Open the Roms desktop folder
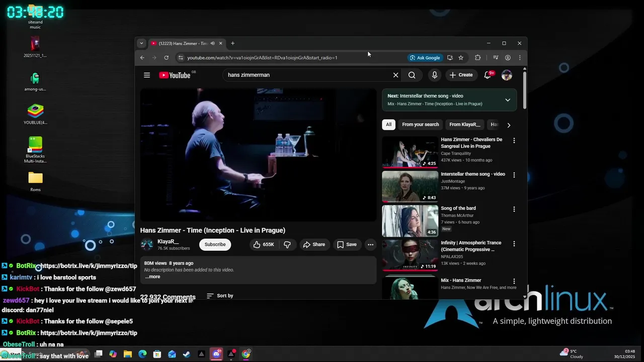644x362 pixels. pos(35,182)
